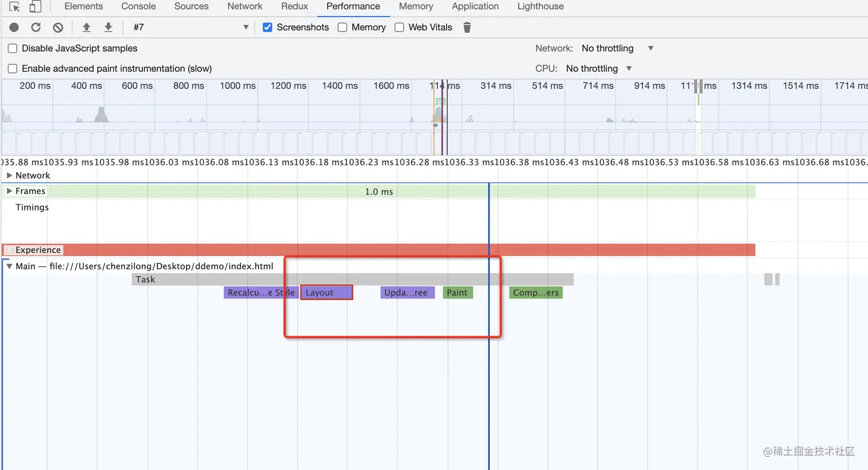Switch to the Elements tab

click(x=84, y=6)
